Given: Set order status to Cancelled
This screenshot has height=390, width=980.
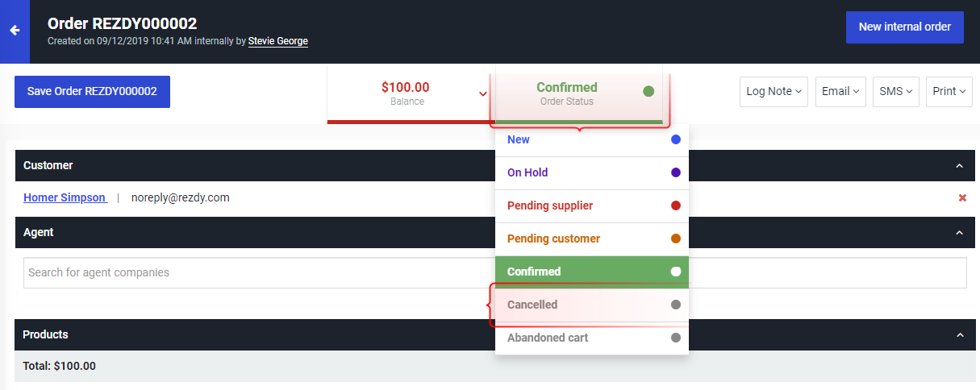Looking at the screenshot, I should click(x=592, y=305).
